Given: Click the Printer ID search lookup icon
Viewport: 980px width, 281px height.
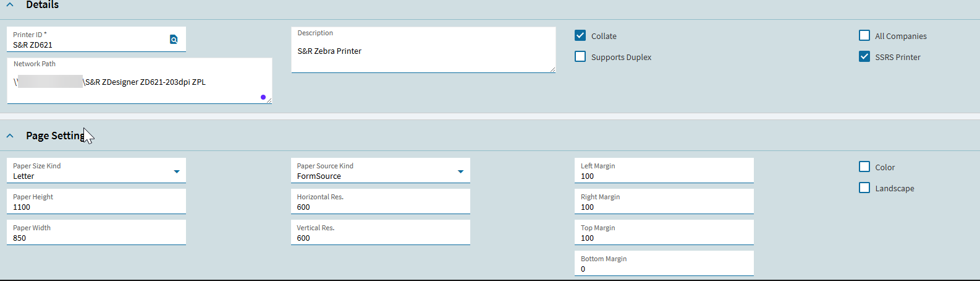Looking at the screenshot, I should pyautogui.click(x=174, y=40).
